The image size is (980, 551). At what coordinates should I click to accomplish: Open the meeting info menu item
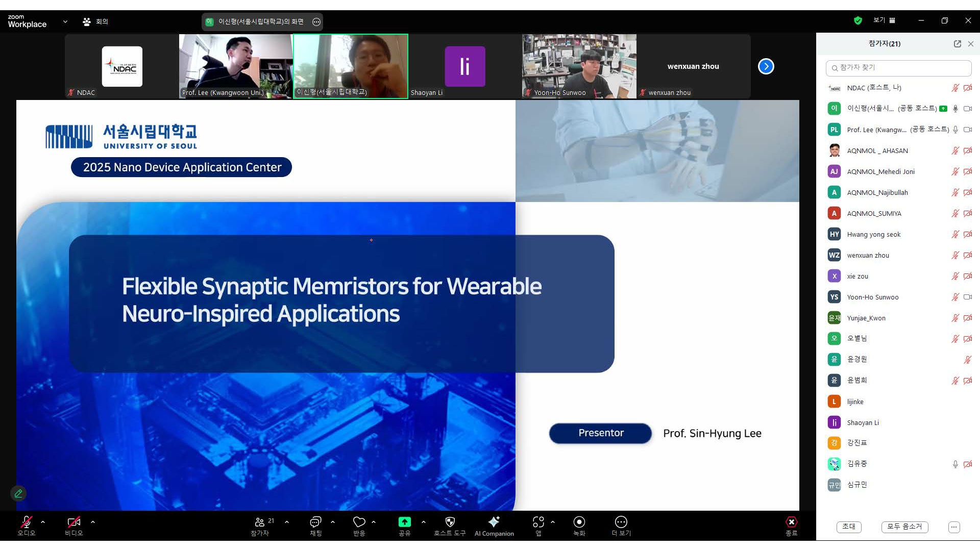95,21
